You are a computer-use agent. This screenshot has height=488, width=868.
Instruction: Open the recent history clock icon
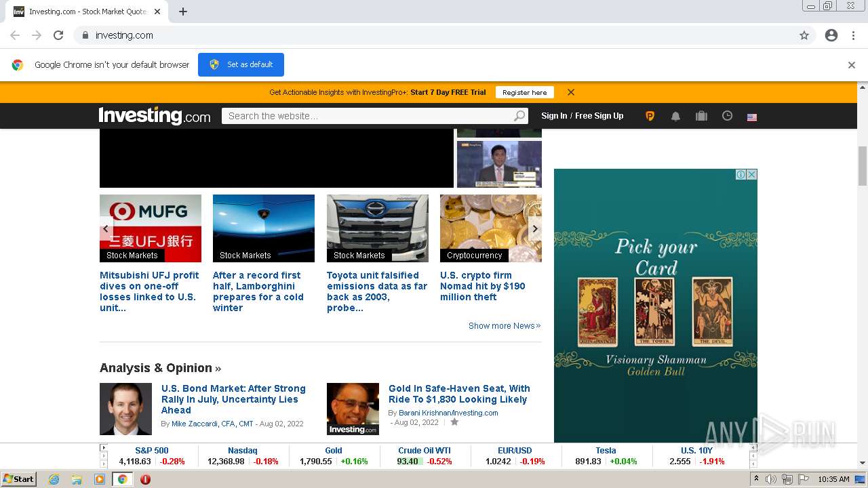point(727,116)
